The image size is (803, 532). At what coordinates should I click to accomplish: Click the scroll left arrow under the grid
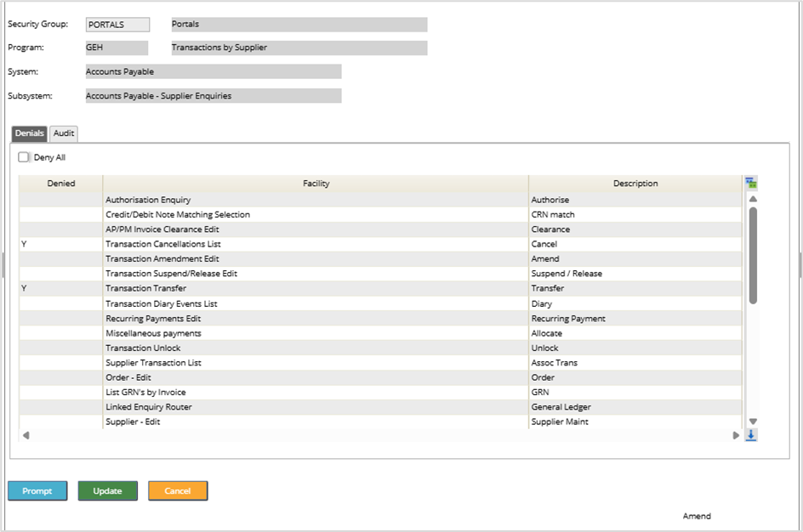26,435
